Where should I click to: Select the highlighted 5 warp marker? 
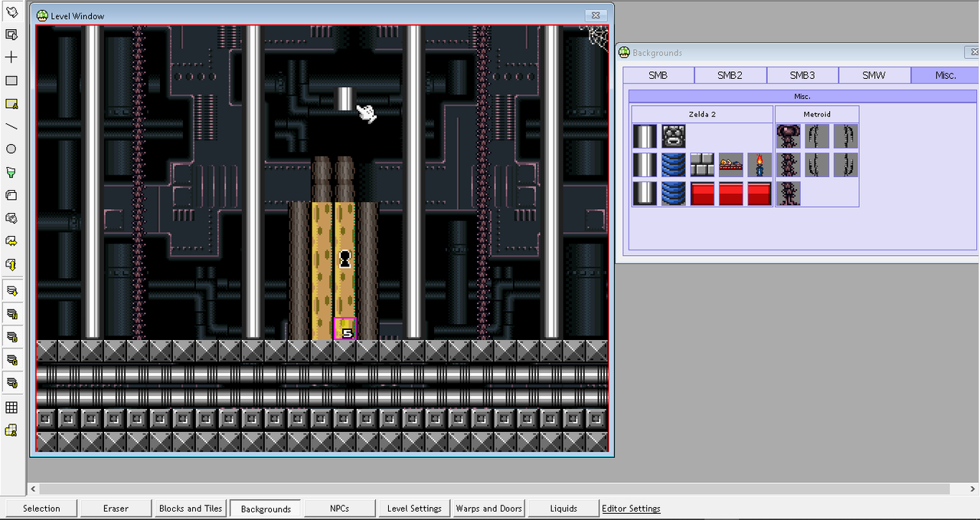click(345, 329)
